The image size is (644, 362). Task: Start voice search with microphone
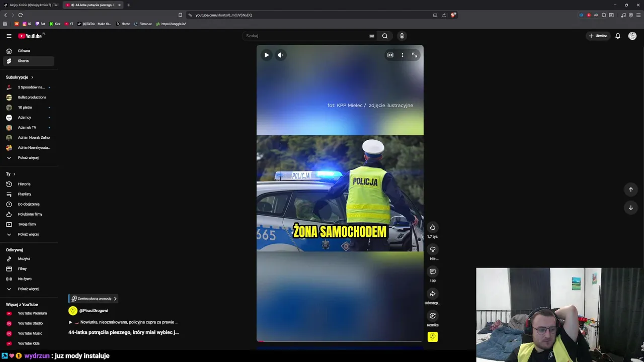(x=401, y=36)
